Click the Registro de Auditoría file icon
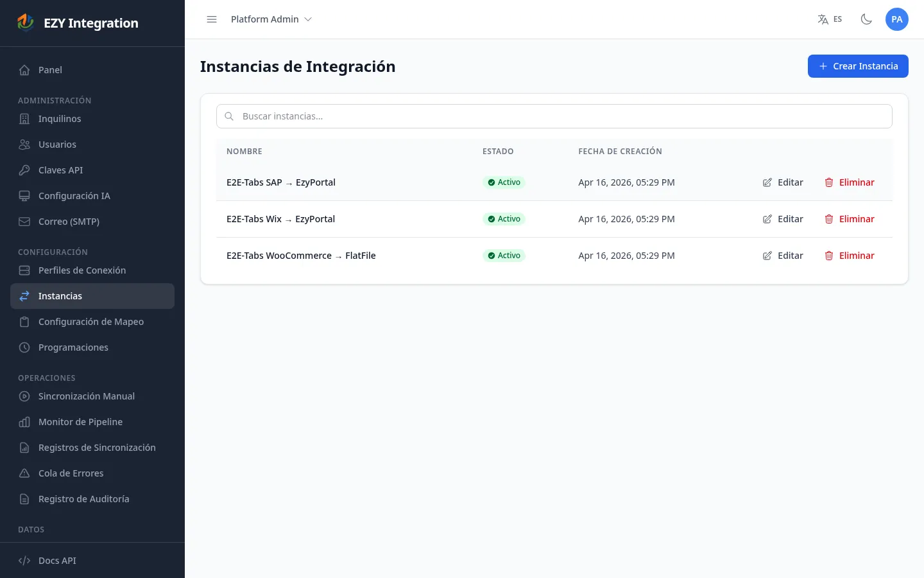924x578 pixels. [24, 499]
